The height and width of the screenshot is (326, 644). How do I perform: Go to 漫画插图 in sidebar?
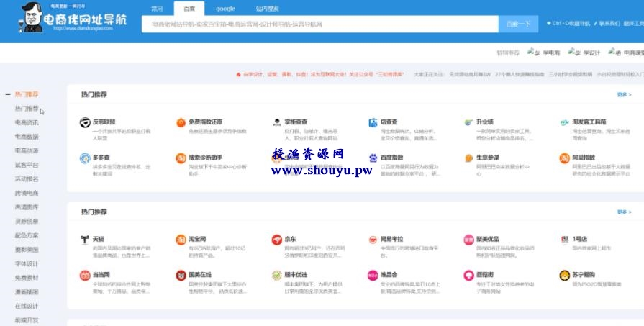coord(27,292)
